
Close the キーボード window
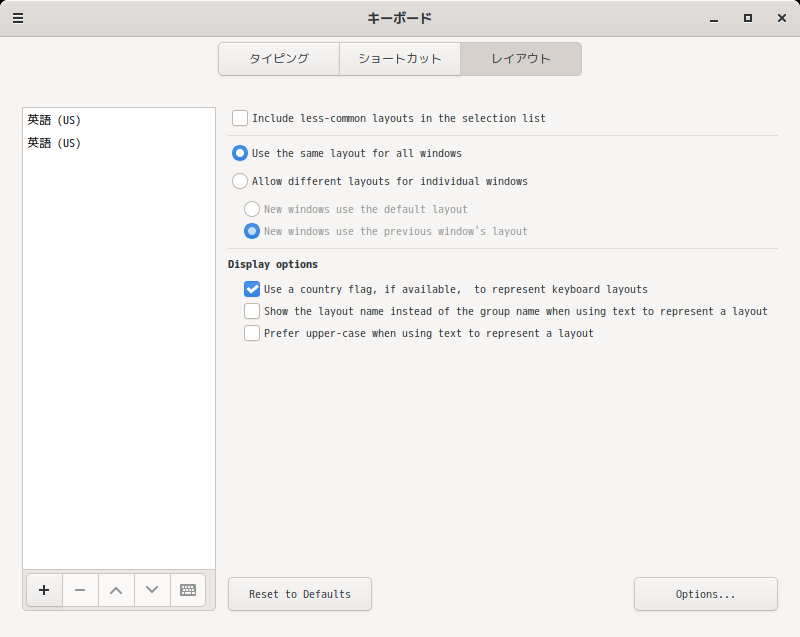[x=782, y=18]
